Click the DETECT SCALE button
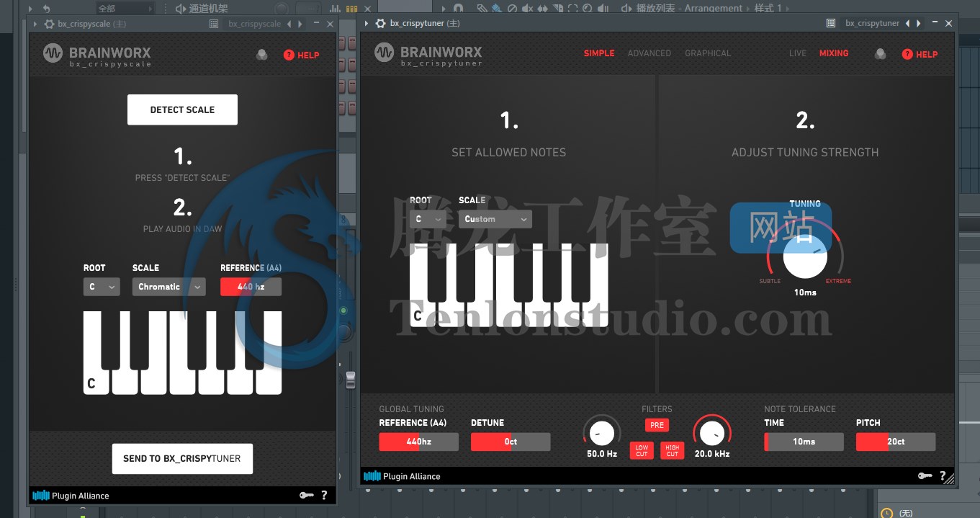Image resolution: width=980 pixels, height=518 pixels. click(x=182, y=110)
